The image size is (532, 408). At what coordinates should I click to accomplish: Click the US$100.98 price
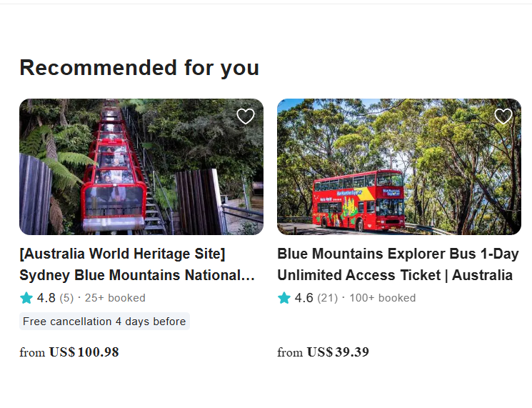84,352
